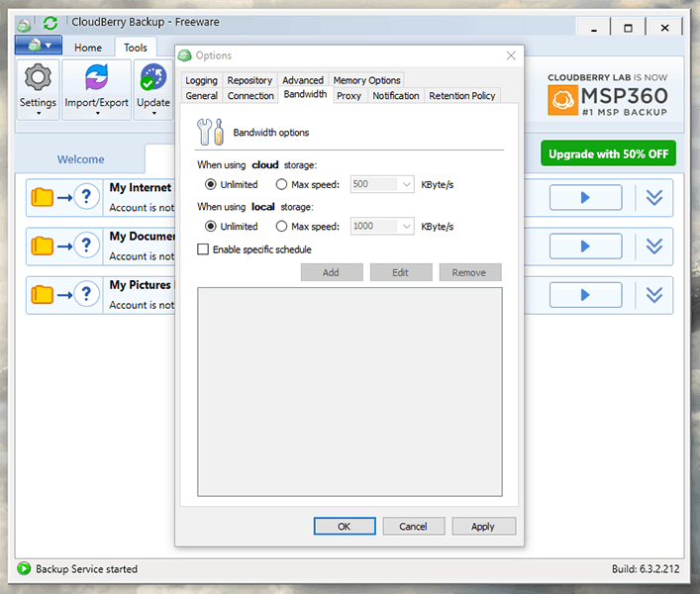Click the Backup Service started status text
Screen dimensions: 700x594
(86, 568)
